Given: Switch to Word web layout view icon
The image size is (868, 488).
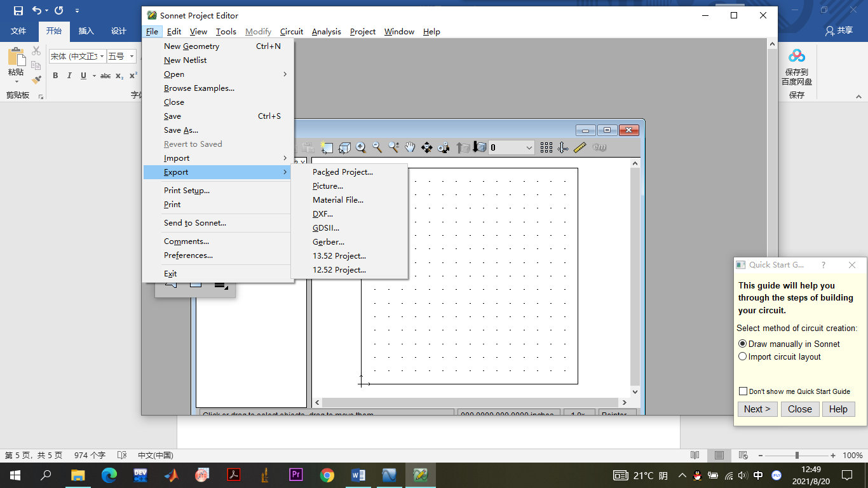Looking at the screenshot, I should tap(743, 456).
